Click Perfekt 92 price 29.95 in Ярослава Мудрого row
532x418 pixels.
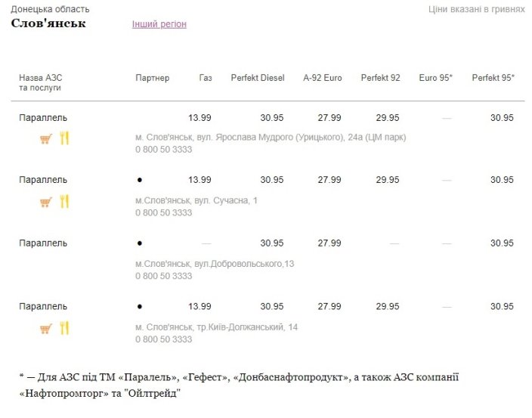tap(388, 118)
